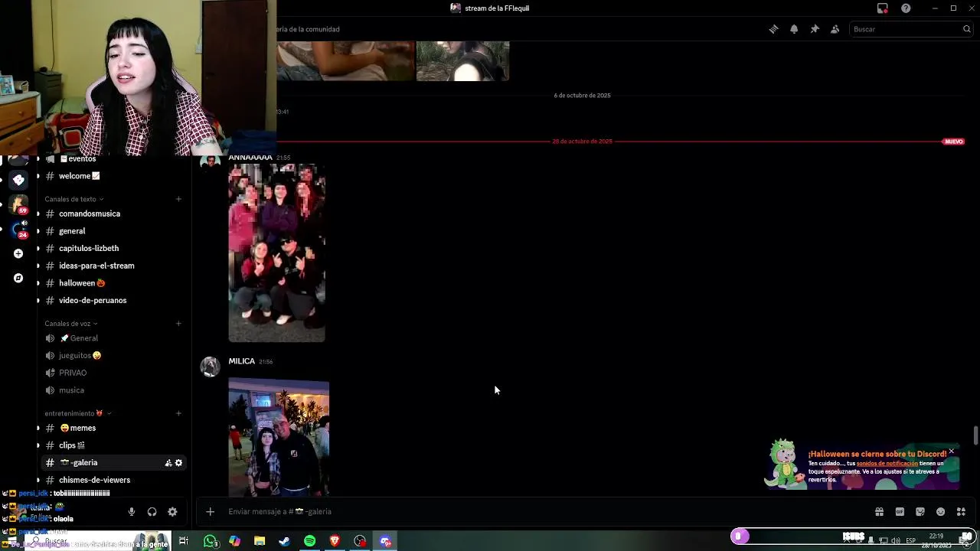Open ANNAAAAA's group photo attachment
The image size is (980, 551).
[x=276, y=253]
